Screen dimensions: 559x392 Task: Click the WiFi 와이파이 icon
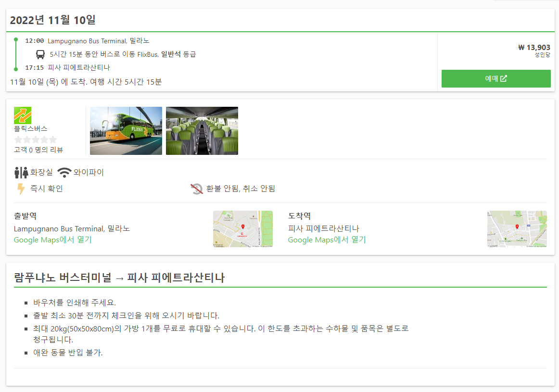click(64, 173)
